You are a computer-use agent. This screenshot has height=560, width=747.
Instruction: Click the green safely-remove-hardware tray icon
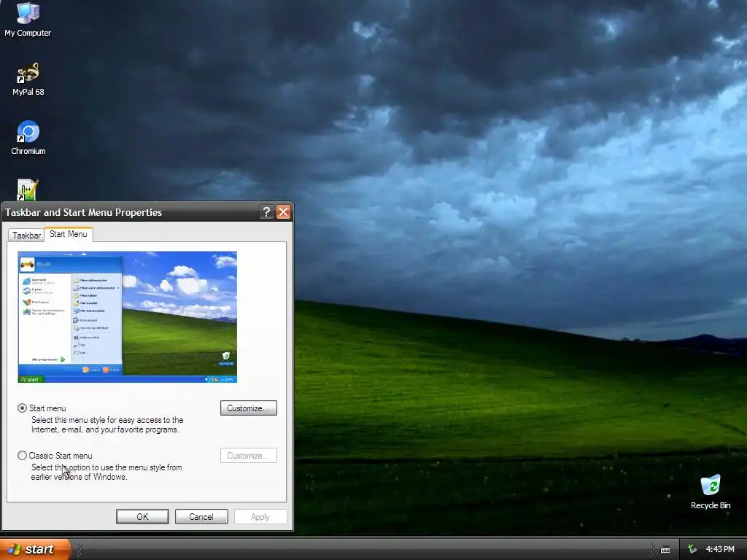click(x=692, y=549)
